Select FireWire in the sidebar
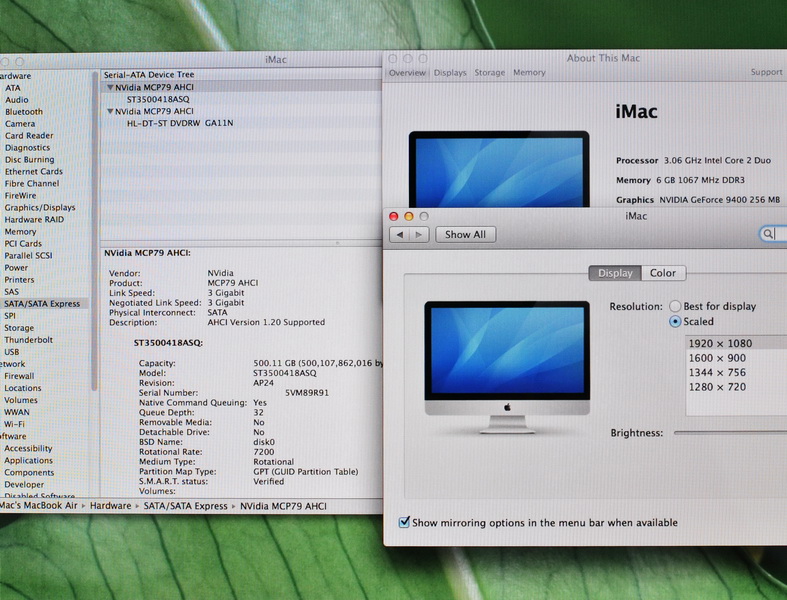The image size is (787, 600). tap(20, 196)
